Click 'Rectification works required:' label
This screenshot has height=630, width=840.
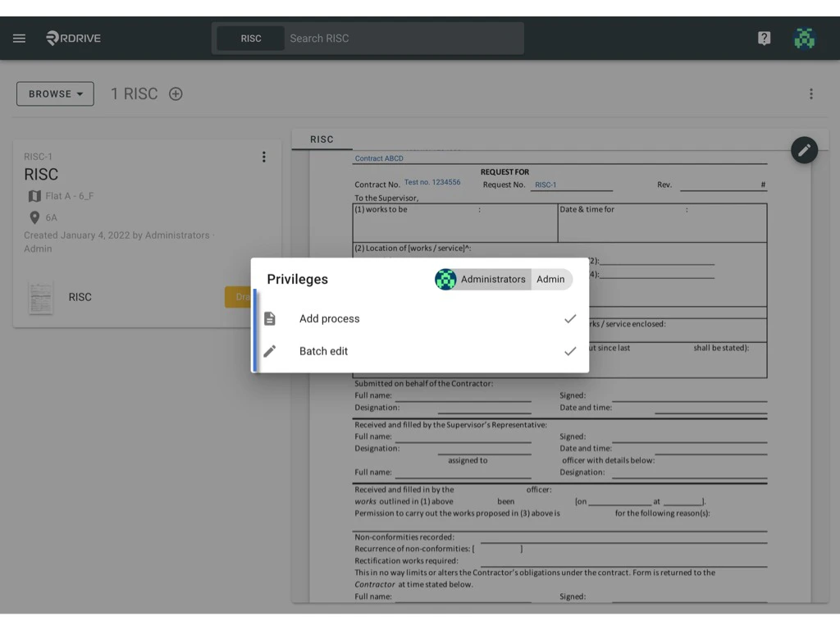406,560
